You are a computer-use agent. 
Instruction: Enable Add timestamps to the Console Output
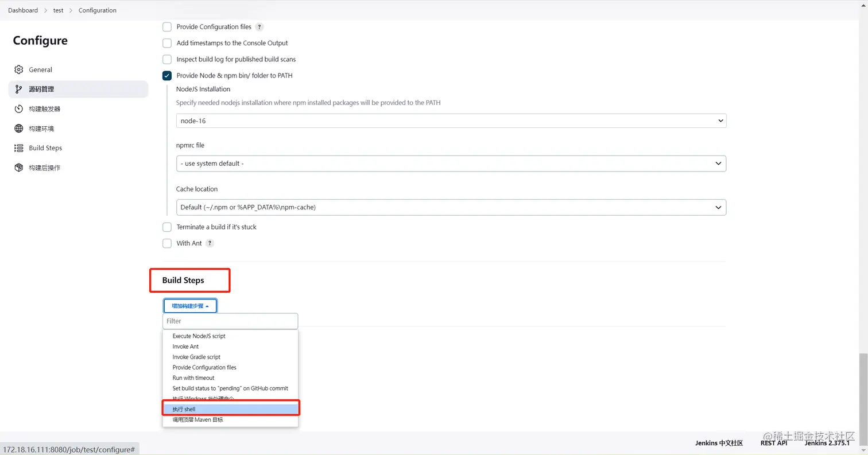[x=167, y=43]
